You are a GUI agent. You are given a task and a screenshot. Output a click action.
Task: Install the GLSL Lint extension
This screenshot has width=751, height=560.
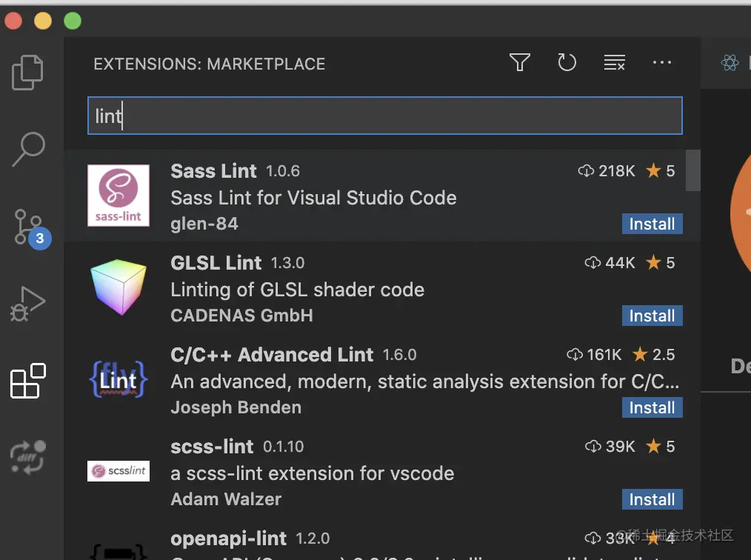[x=652, y=316]
